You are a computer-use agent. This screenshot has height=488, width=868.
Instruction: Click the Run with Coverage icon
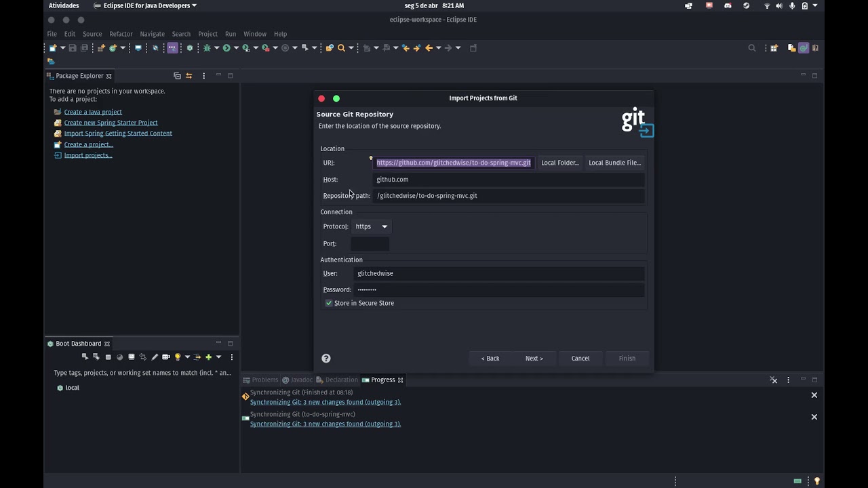[x=245, y=47]
